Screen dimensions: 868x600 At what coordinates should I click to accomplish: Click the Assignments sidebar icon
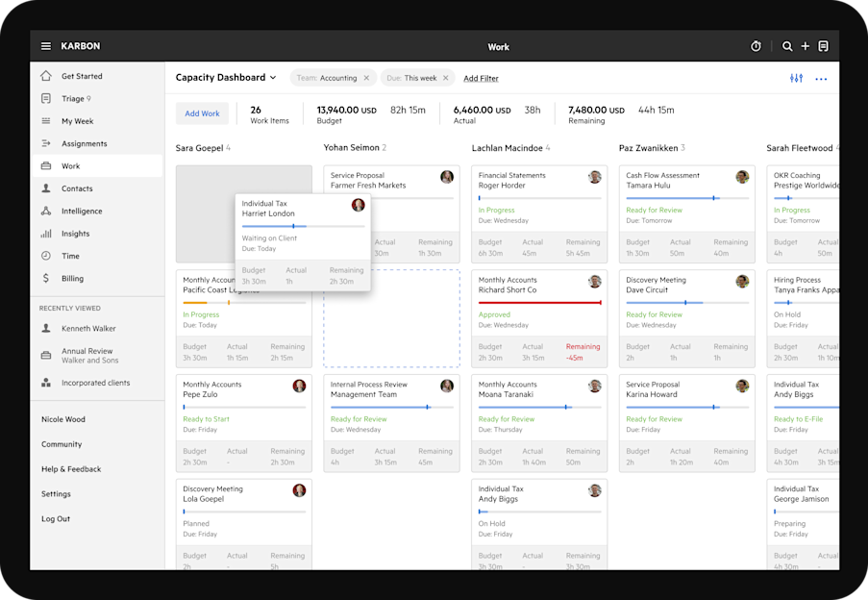tap(46, 143)
